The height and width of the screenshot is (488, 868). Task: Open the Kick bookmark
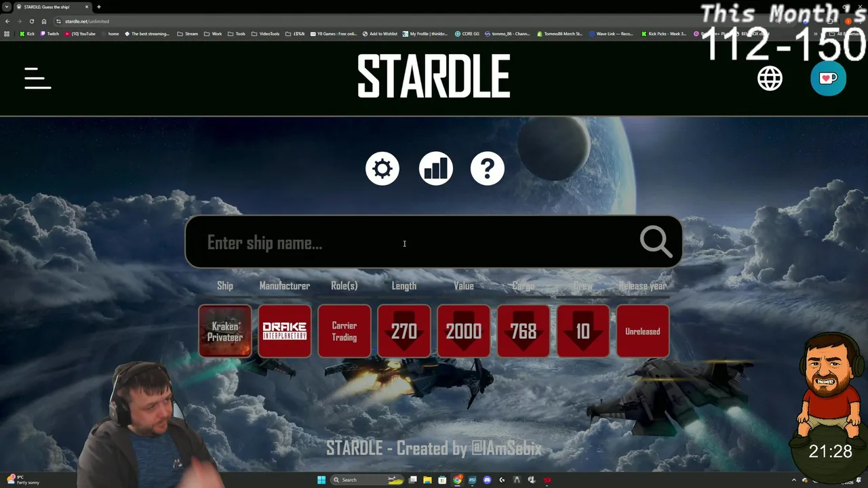[27, 33]
